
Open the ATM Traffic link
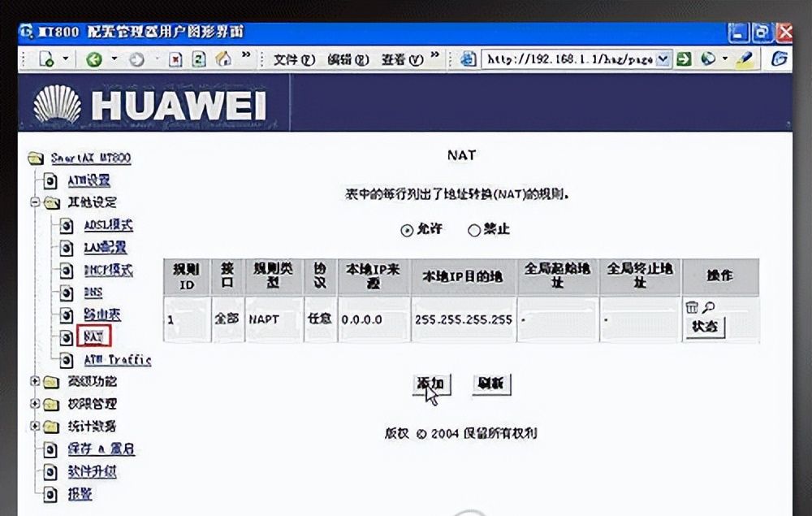[118, 359]
